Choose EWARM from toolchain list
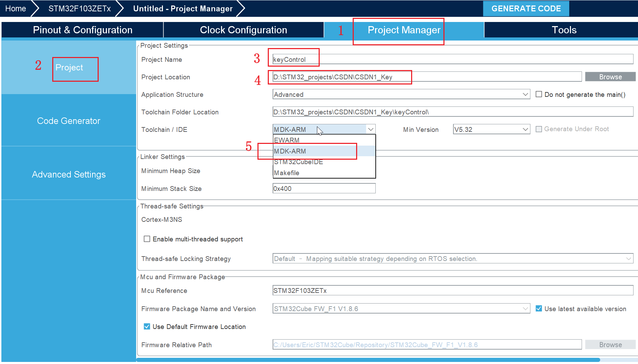The image size is (638, 364). click(324, 140)
